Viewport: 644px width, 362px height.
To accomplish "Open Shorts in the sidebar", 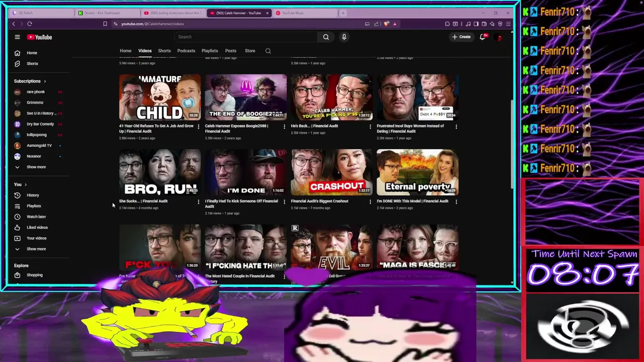I will (32, 64).
